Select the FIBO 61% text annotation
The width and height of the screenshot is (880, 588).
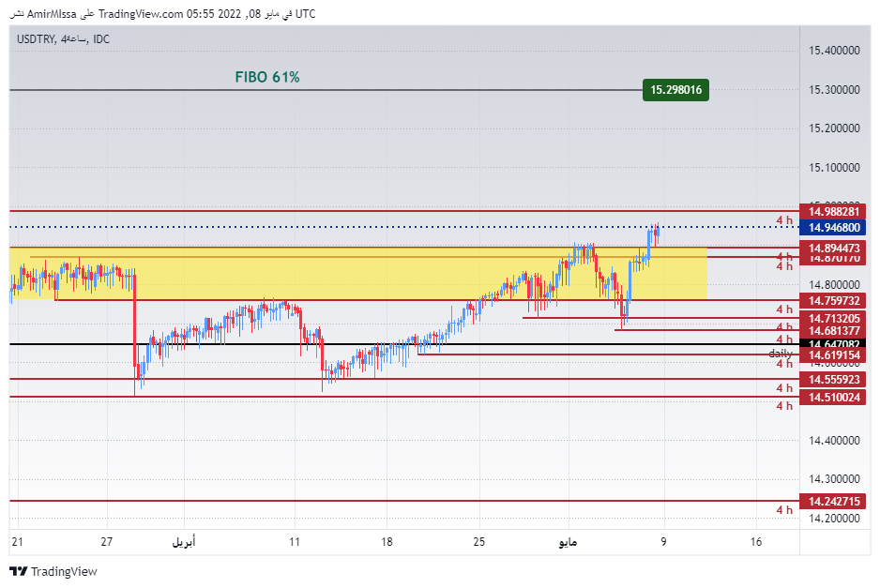click(x=267, y=78)
